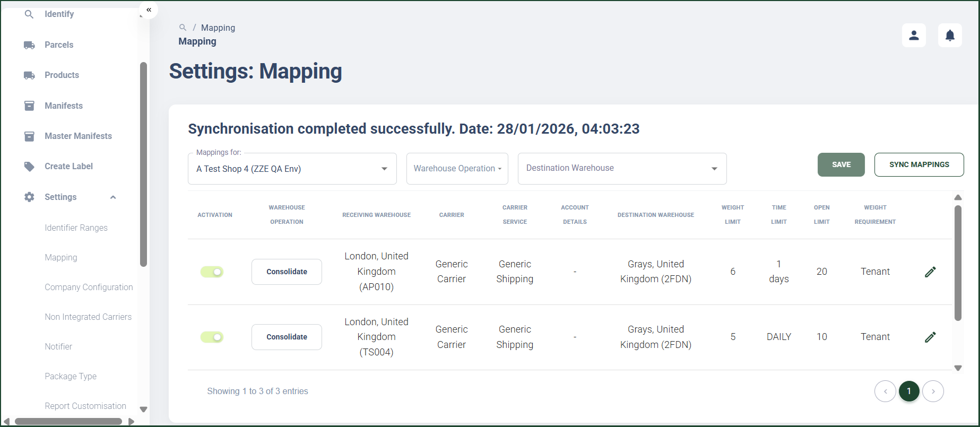The height and width of the screenshot is (427, 980).
Task: Click the Parcels truck icon
Action: (29, 45)
